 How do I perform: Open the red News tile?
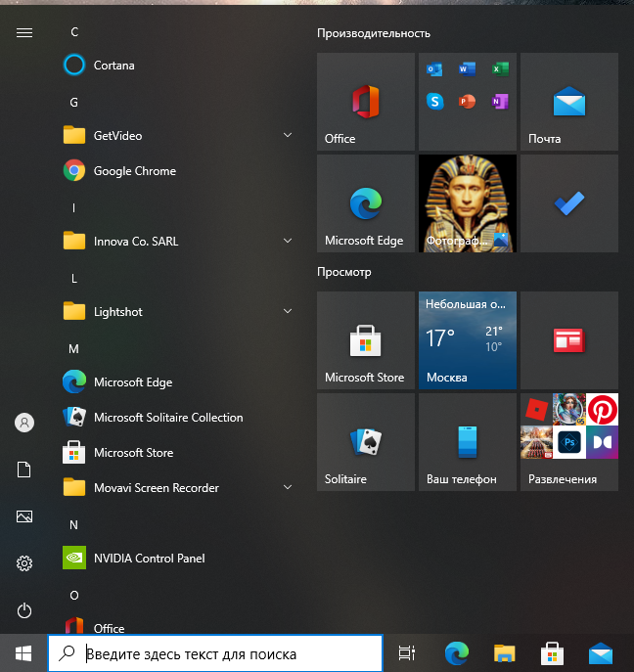tap(569, 340)
